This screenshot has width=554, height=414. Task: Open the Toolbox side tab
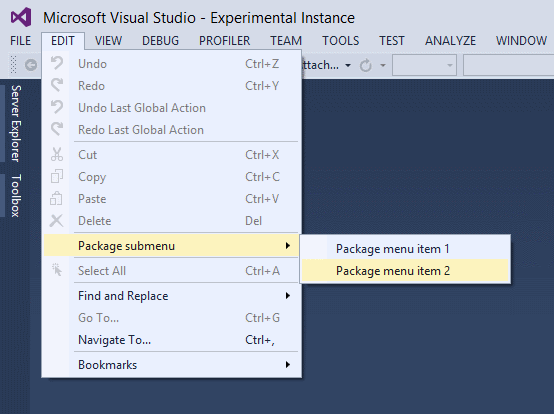tap(16, 195)
